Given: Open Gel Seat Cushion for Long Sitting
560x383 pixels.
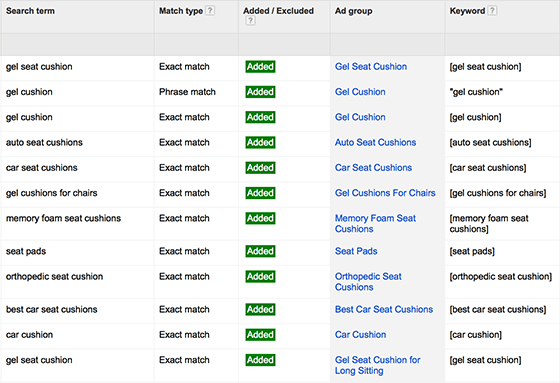Looking at the screenshot, I should coord(378,365).
